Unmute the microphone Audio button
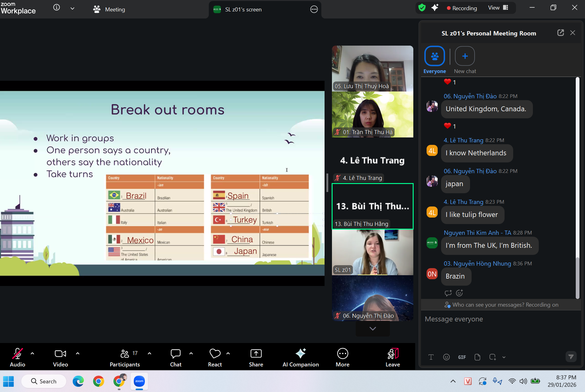Screen dimensions: 585x392 tap(18, 357)
